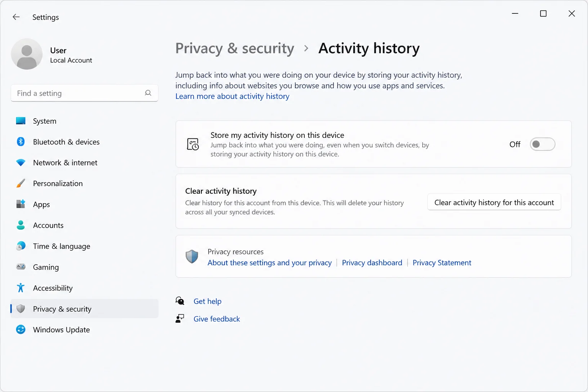The width and height of the screenshot is (588, 392).
Task: Click the Give feedback person icon
Action: point(180,318)
